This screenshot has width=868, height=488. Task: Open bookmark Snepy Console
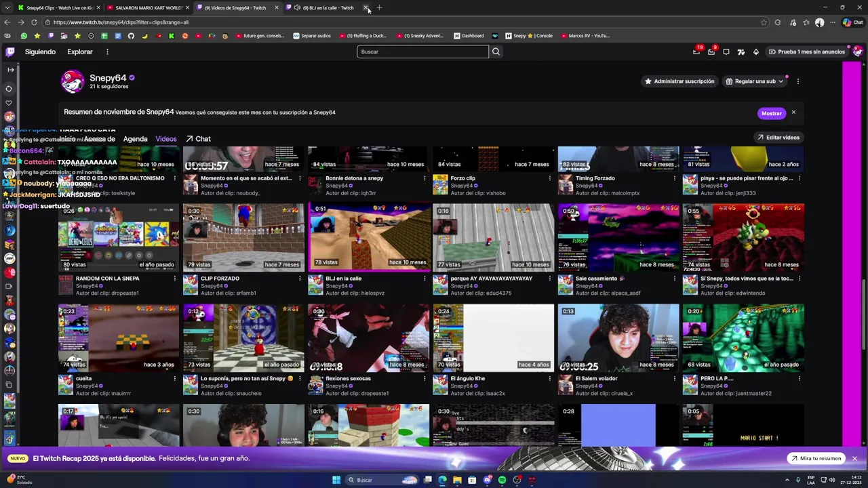point(528,36)
